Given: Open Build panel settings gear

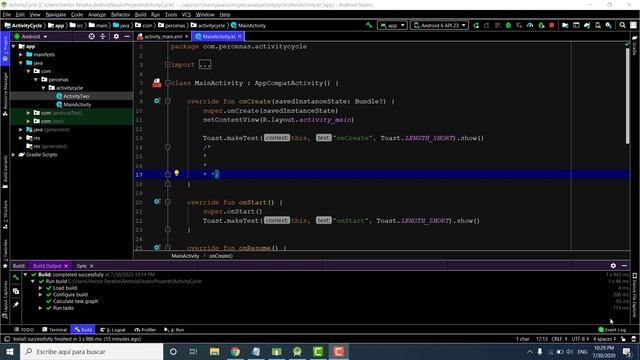Looking at the screenshot, I should 613,266.
